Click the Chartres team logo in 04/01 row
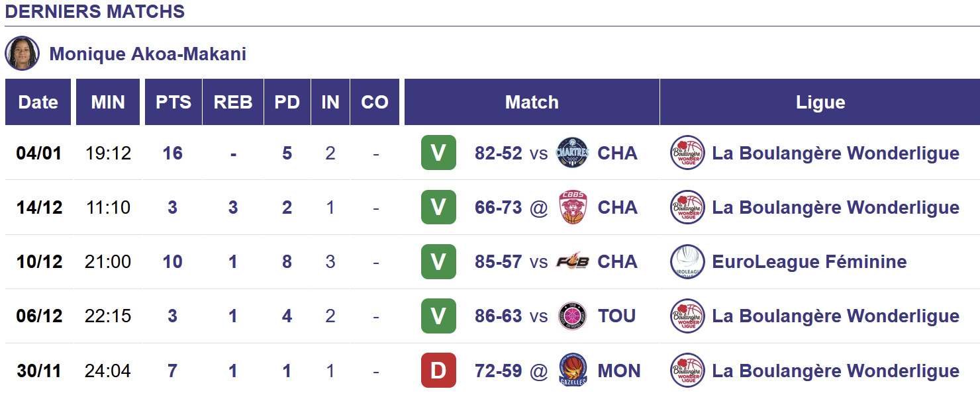Viewport: 980px width, 397px height. [x=572, y=153]
